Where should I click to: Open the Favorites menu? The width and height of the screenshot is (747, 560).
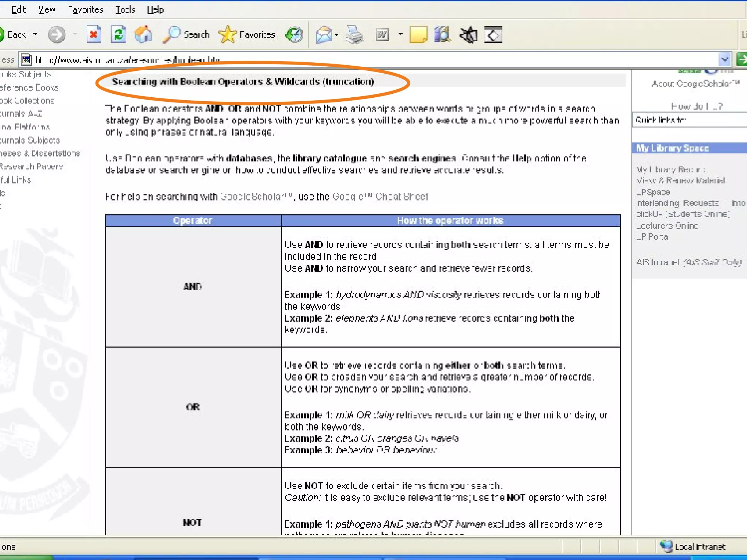click(86, 10)
